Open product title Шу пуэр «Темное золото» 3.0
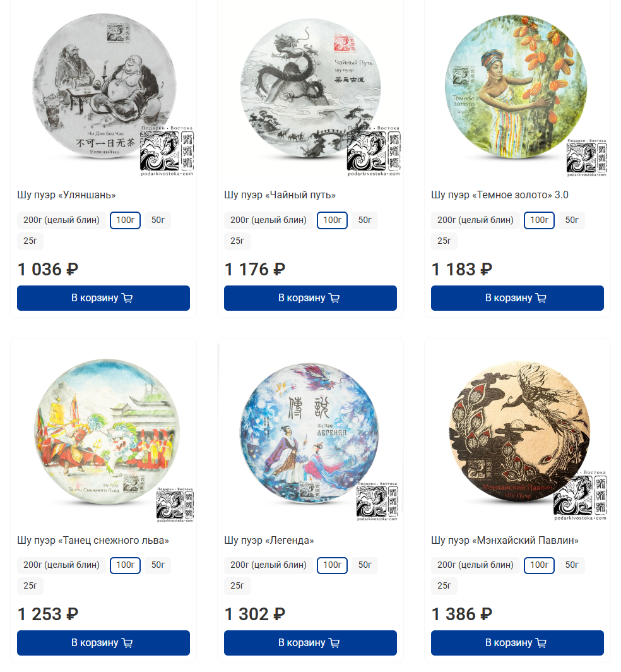621x672 pixels. pos(499,195)
